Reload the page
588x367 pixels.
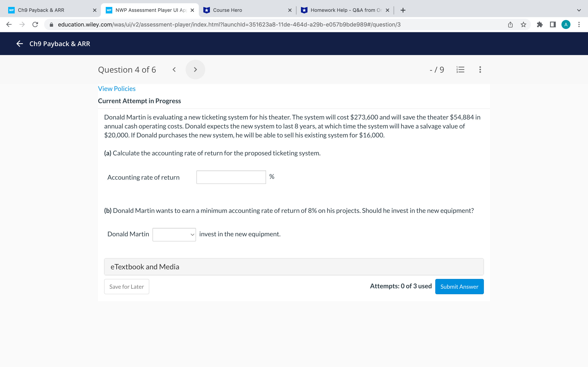[x=35, y=24]
